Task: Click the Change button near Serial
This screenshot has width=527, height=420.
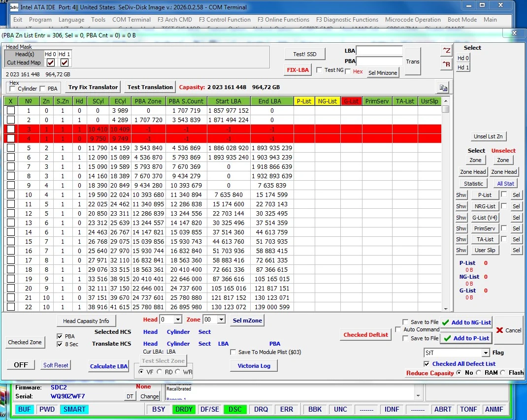Action: pyautogui.click(x=150, y=396)
